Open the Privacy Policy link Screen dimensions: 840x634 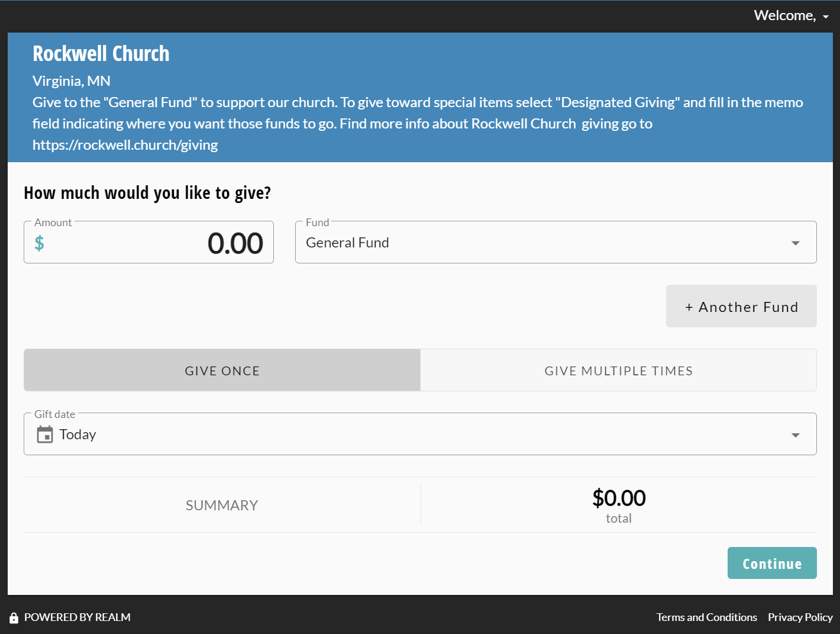(x=800, y=617)
